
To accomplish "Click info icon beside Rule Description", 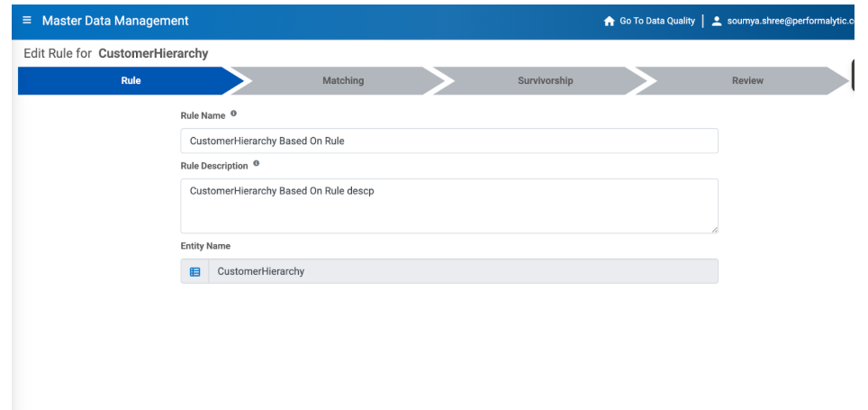I will (x=257, y=165).
